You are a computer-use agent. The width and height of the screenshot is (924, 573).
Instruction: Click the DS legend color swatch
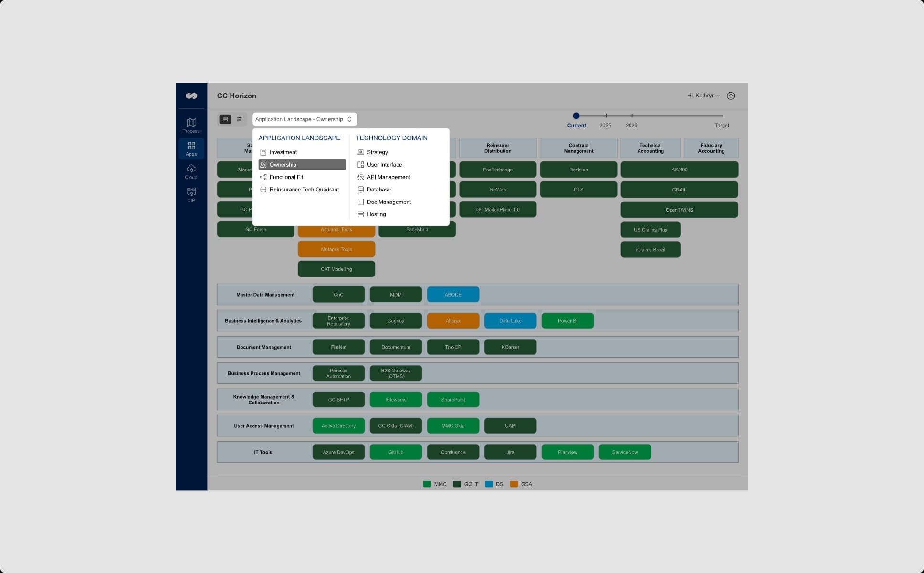pos(489,484)
